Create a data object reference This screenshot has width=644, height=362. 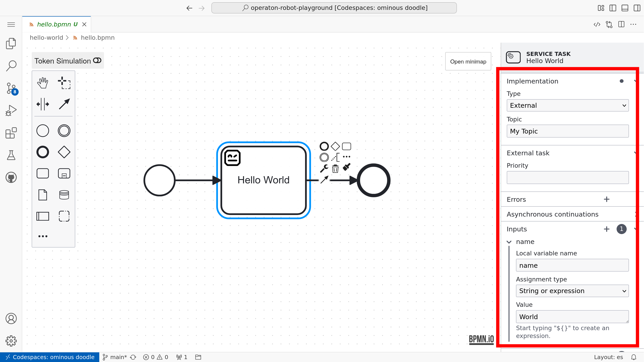coord(42,195)
